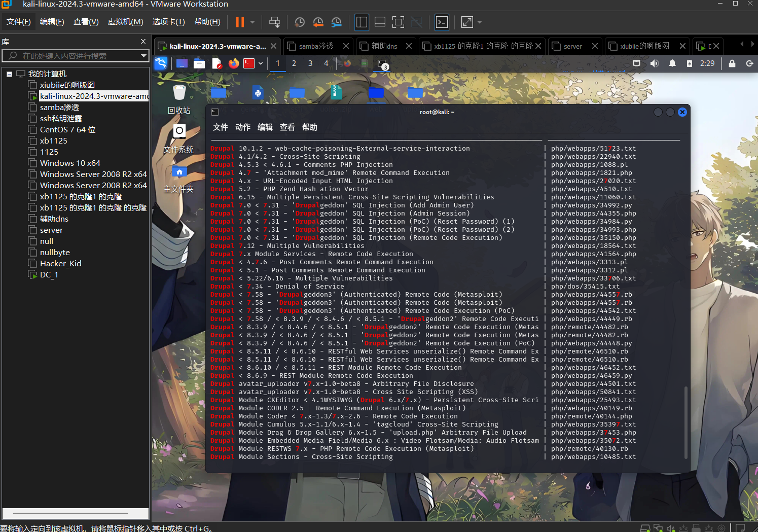Toggle the thumbnail bar view button
The height and width of the screenshot is (532, 758).
tap(380, 22)
